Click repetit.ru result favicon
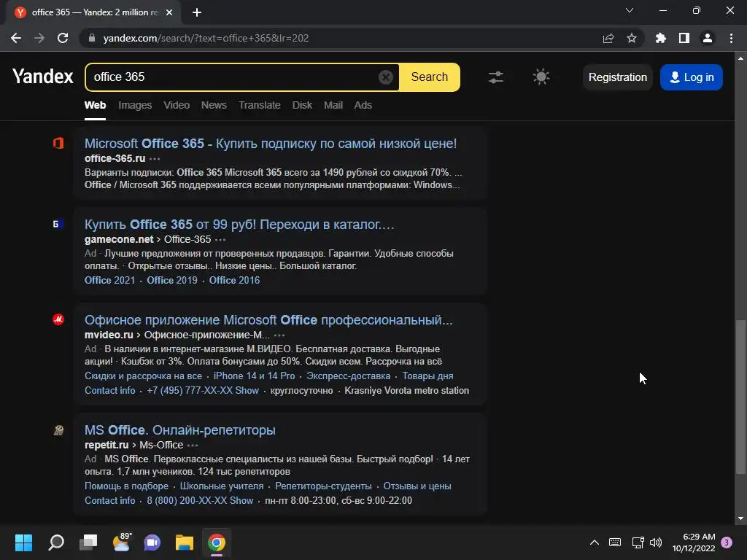Image resolution: width=747 pixels, height=560 pixels. click(58, 430)
